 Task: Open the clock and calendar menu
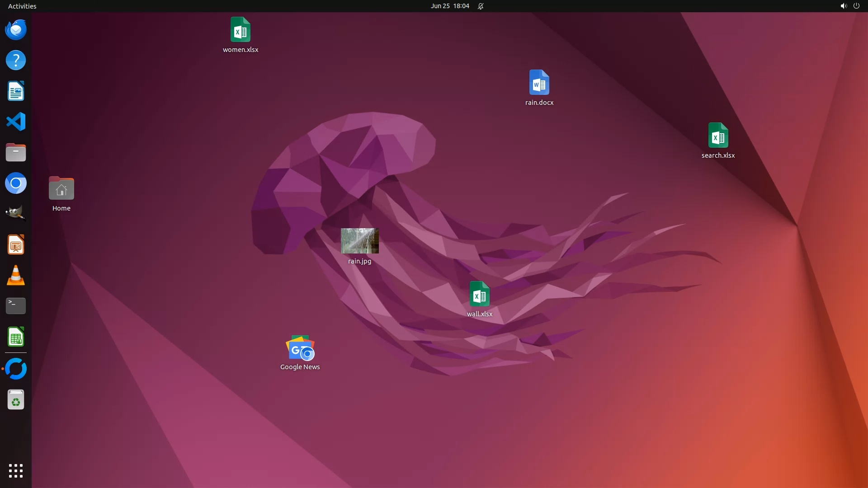(450, 6)
